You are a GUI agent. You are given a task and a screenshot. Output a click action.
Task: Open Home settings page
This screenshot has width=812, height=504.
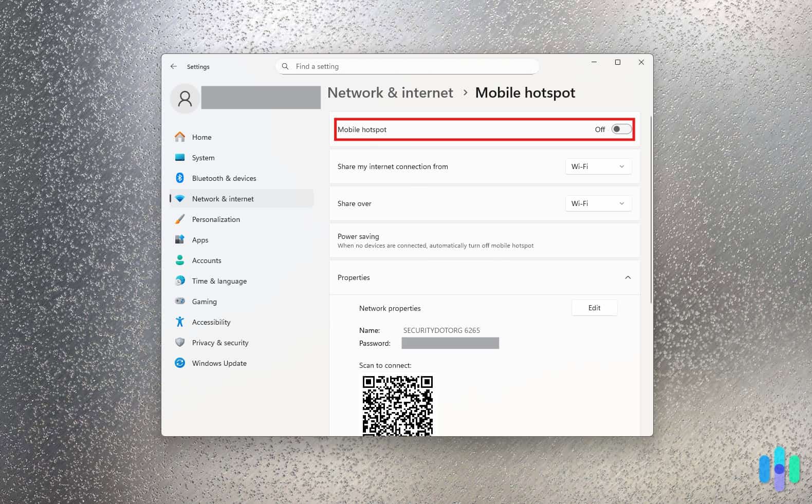[x=242, y=137]
